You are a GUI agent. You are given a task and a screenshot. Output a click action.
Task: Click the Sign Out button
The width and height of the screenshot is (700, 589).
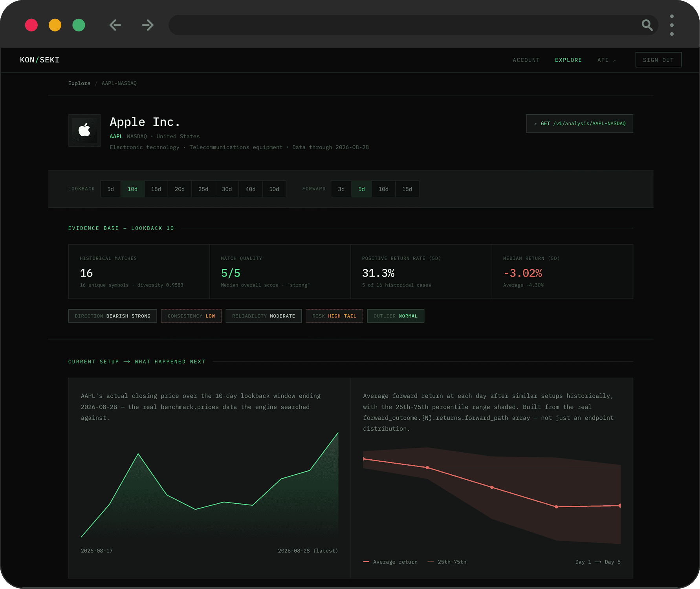(658, 60)
